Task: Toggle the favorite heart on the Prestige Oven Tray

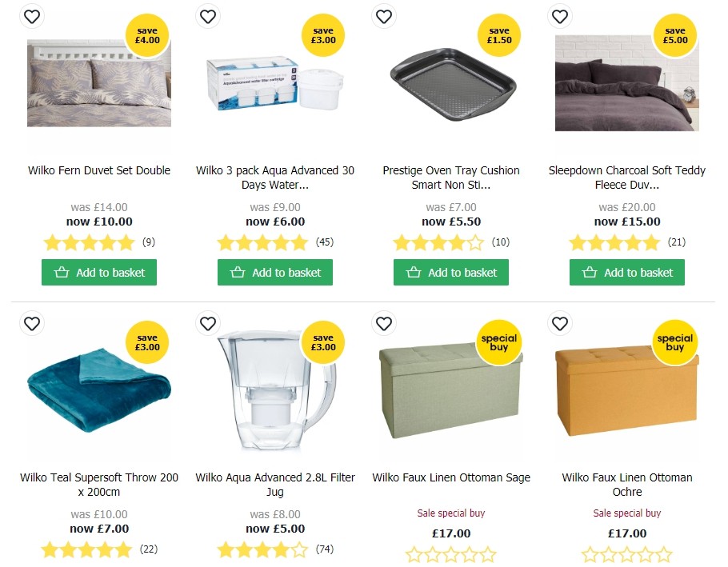Action: [384, 16]
